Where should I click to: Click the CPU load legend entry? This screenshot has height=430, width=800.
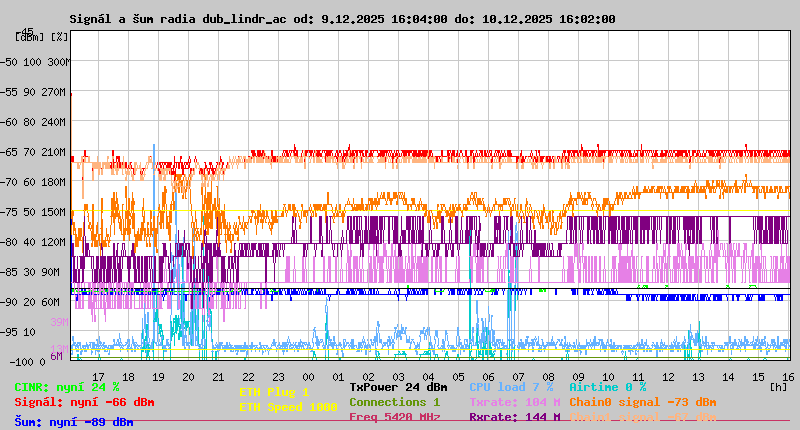511,386
